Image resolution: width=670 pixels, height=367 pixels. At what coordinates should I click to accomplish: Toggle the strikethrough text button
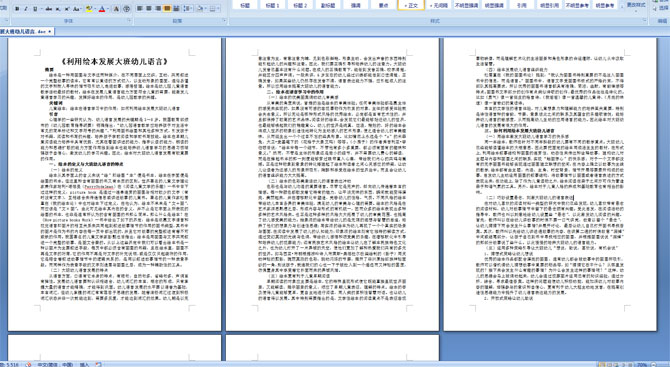(49, 9)
